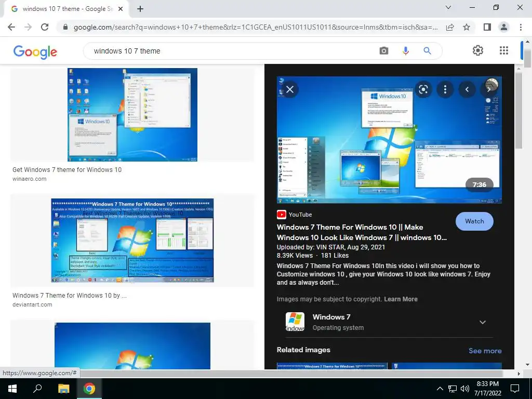
Task: Click the Chrome taskbar icon
Action: 89,389
